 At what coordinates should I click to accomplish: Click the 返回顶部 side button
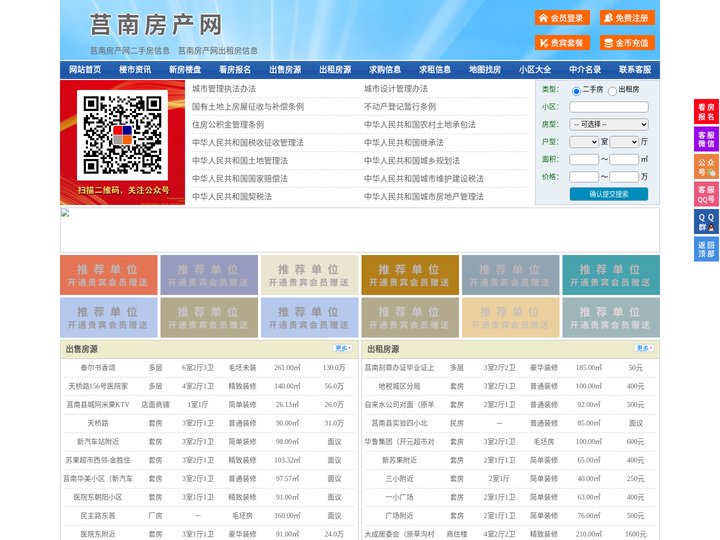coord(706,249)
